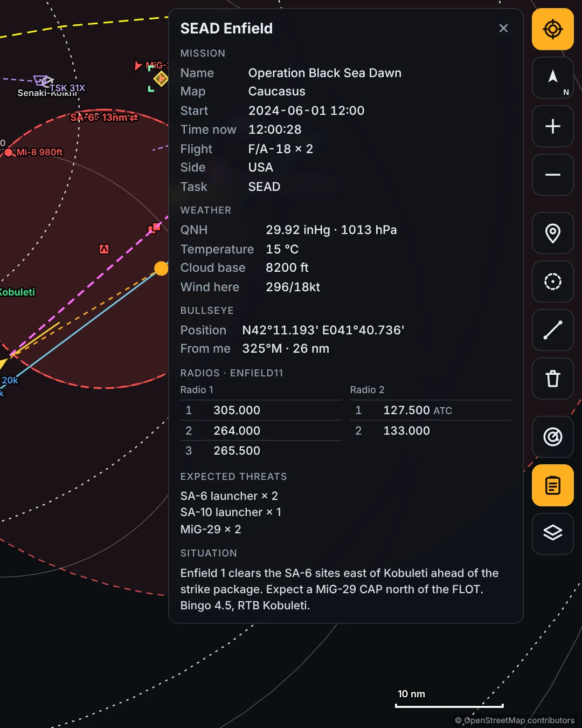Click the Start 2024-06-01 12:00 value

307,111
